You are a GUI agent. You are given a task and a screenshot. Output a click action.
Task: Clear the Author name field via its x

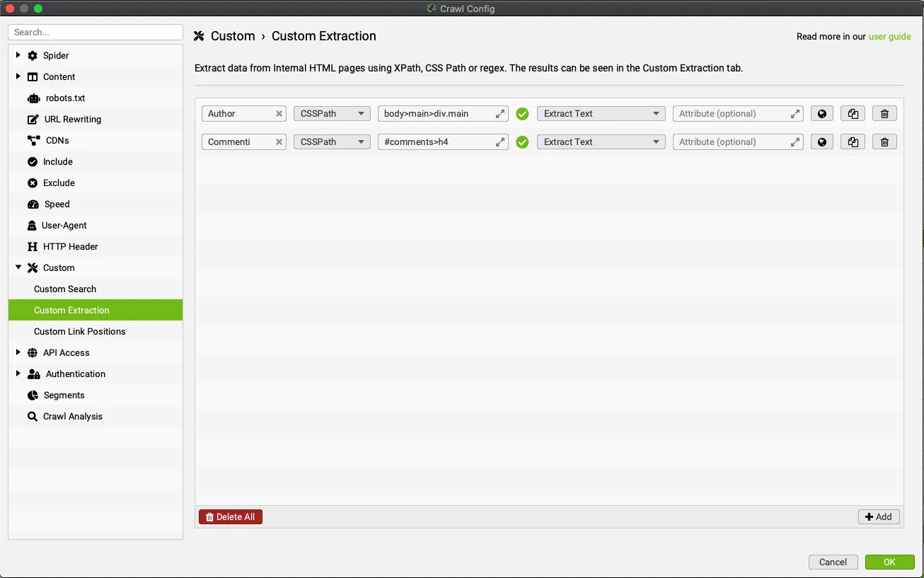pos(279,113)
